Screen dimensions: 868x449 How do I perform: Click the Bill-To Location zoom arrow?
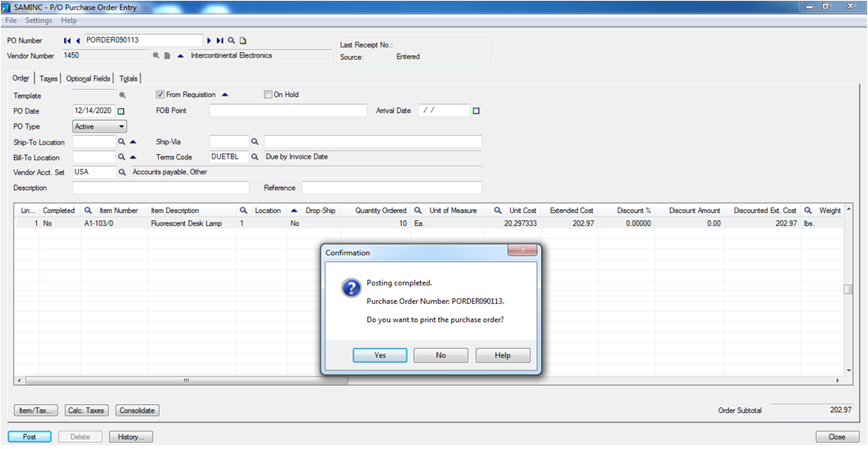(133, 157)
